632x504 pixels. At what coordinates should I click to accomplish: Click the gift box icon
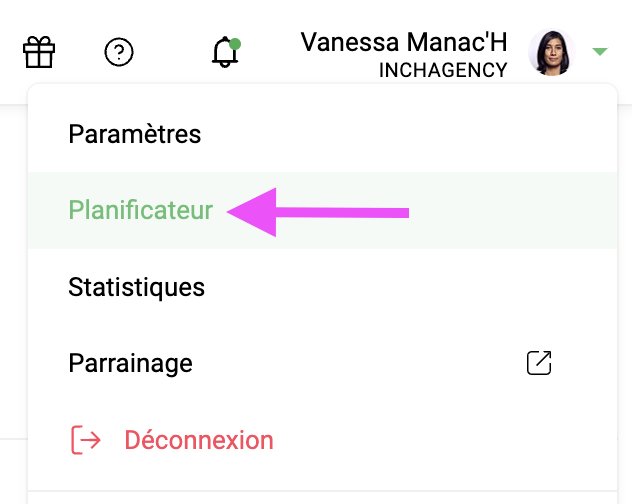(x=39, y=51)
